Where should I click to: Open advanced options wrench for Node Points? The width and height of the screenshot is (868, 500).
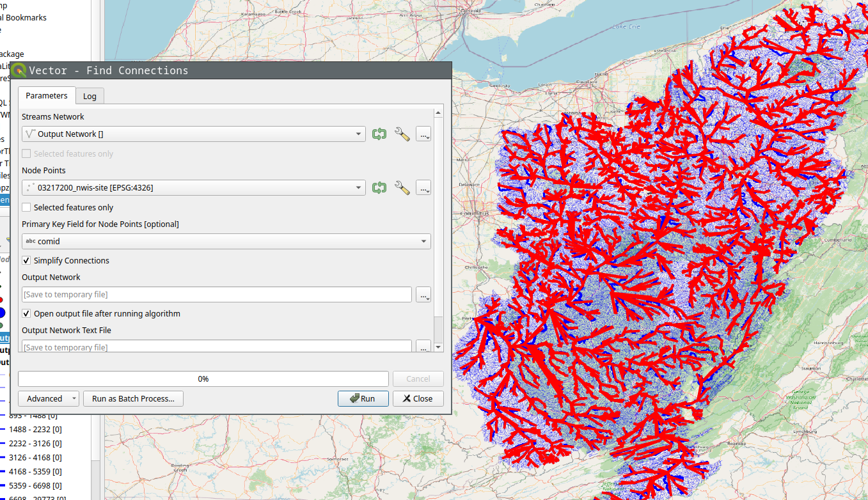[402, 188]
